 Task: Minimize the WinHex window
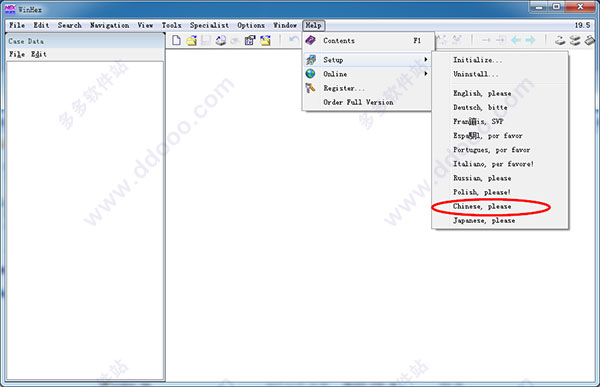[539, 7]
